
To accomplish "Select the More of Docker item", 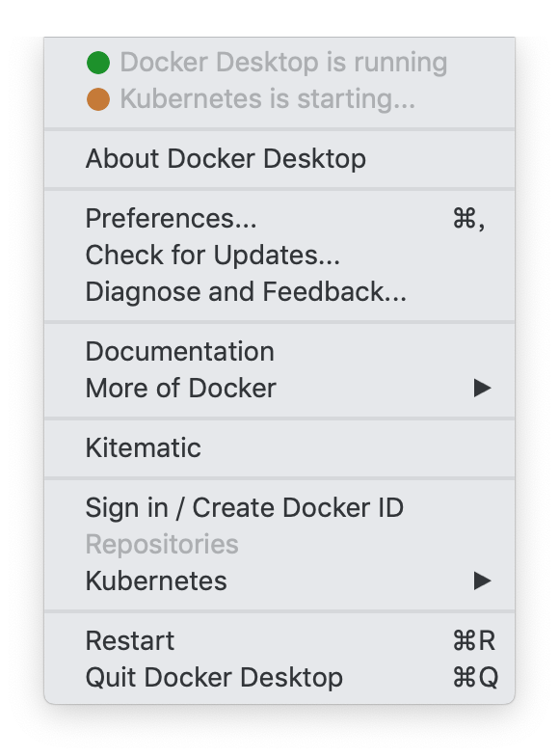I will point(279,388).
